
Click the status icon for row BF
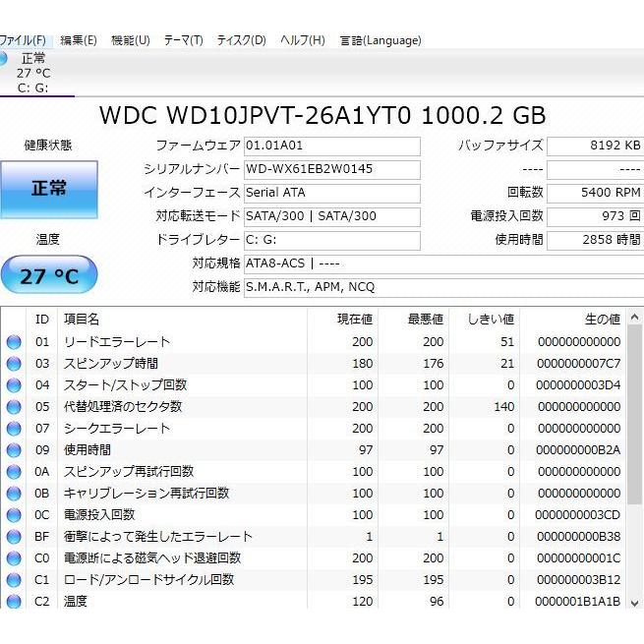coord(14,537)
